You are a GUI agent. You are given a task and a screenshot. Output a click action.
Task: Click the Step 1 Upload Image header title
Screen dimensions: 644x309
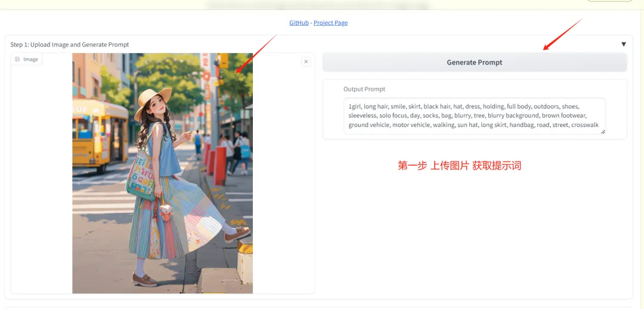tap(70, 45)
